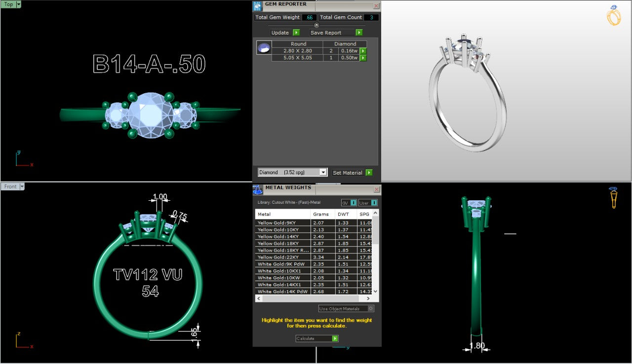Click the Metal column header
This screenshot has height=364, width=632.
[x=283, y=214]
